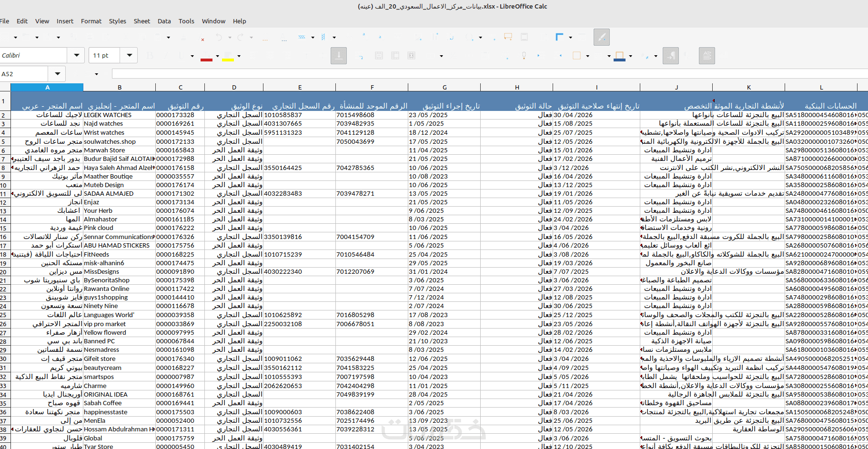
Task: Open the Format menu
Action: pos(91,21)
